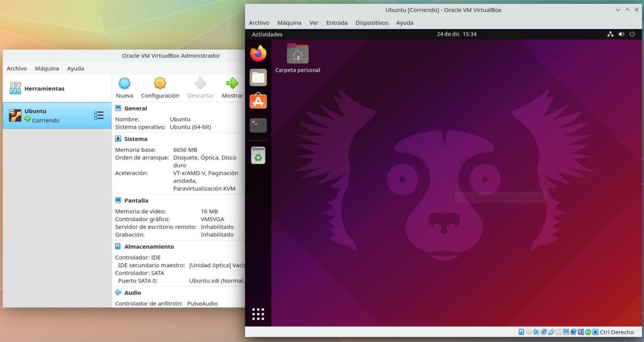
Task: Click the '6656 MB' base memory value
Action: [185, 150]
